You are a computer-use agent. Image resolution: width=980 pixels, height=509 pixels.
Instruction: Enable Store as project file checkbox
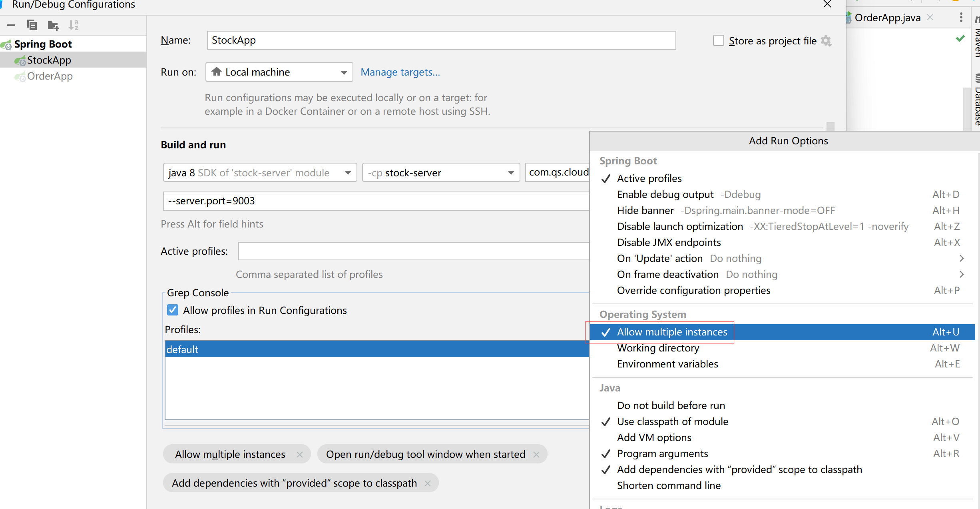718,41
